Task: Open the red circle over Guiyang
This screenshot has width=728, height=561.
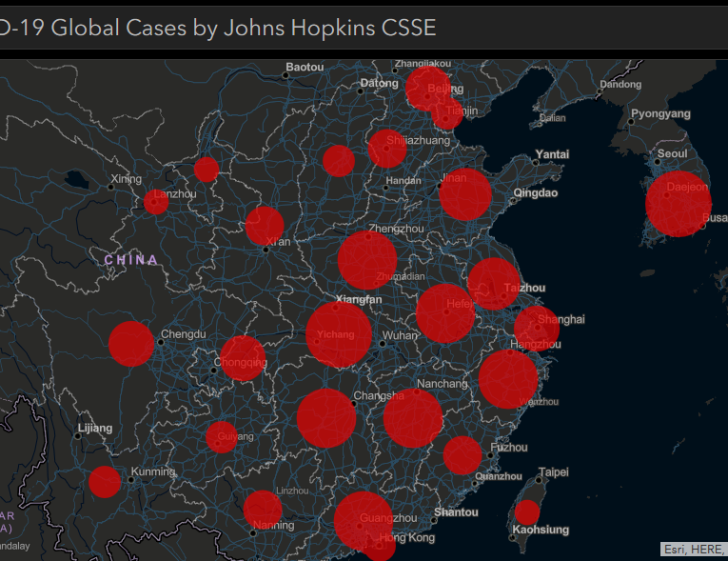Action: tap(222, 437)
